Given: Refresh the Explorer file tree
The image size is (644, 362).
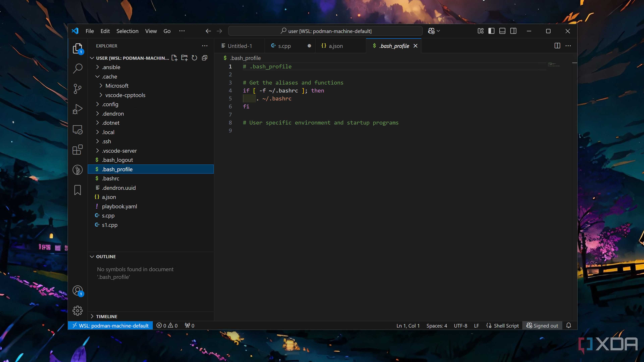Looking at the screenshot, I should 194,58.
